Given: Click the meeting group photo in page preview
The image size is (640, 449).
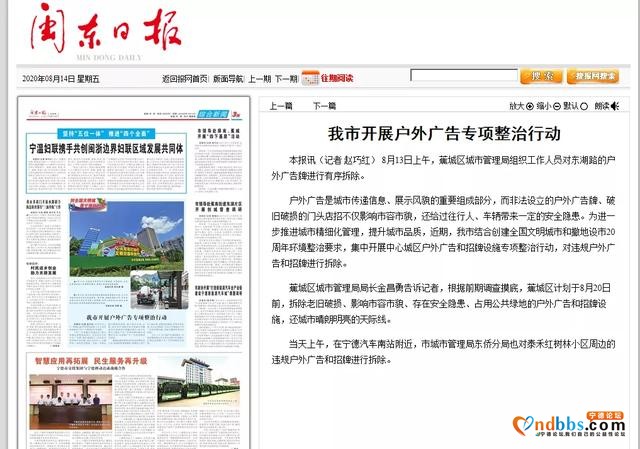Looking at the screenshot, I should (71, 402).
